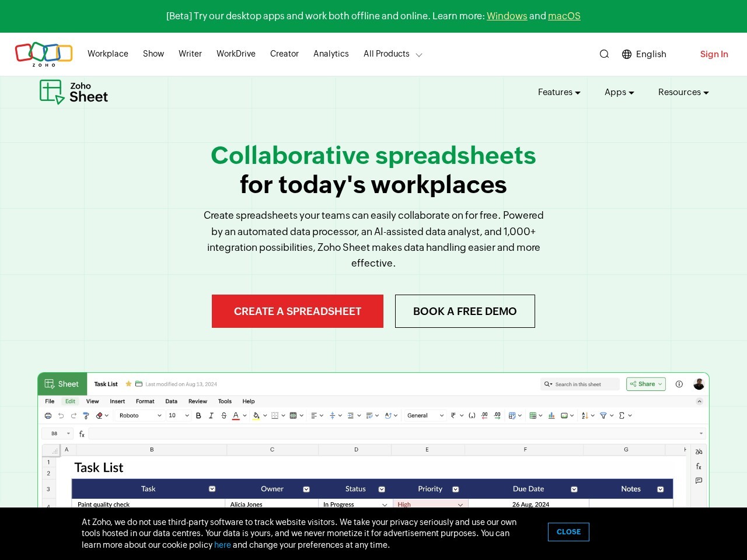Toggle bold formatting icon
The width and height of the screenshot is (747, 560).
198,415
